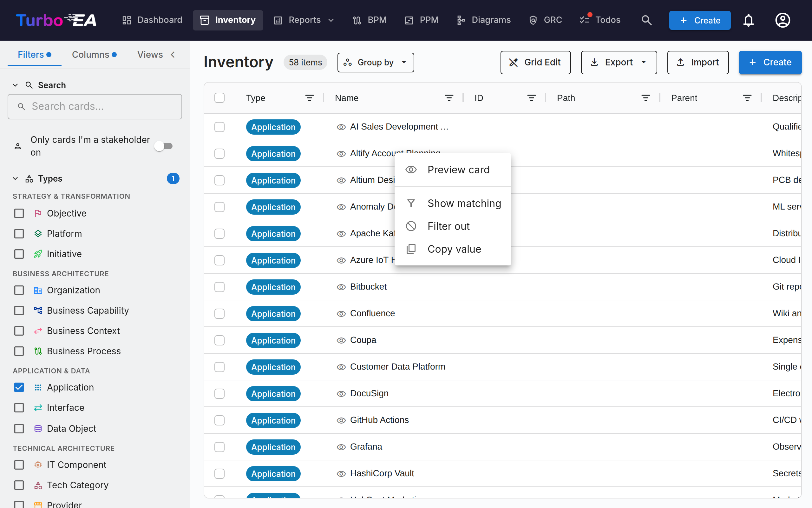Collapse the filter sidebar arrow
The height and width of the screenshot is (508, 812).
pos(173,54)
